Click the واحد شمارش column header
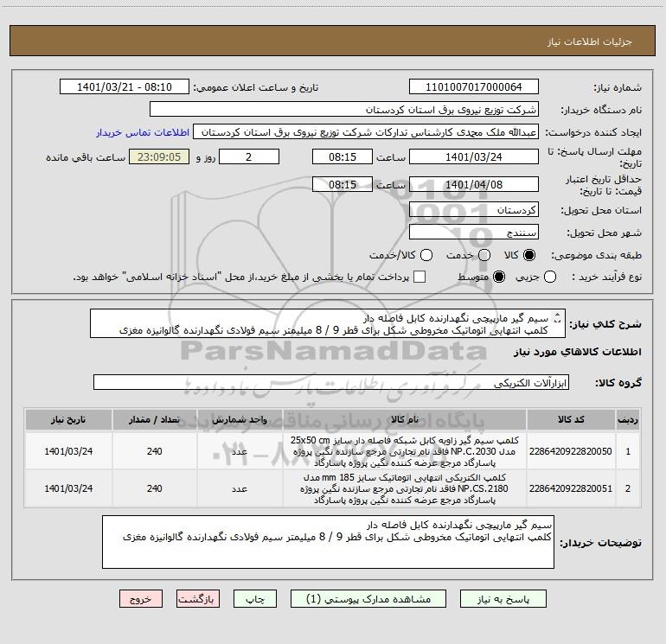 (x=240, y=419)
